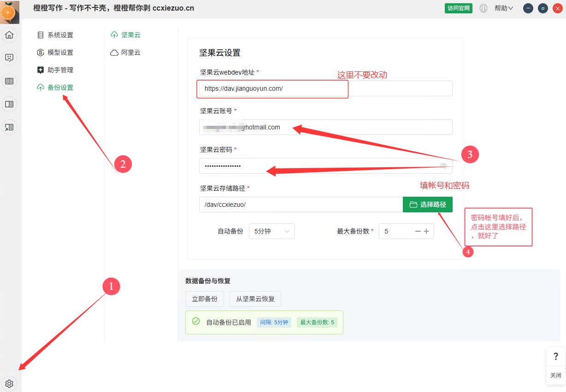
Task: Expand the auto backup interval dropdown
Action: pos(271,231)
